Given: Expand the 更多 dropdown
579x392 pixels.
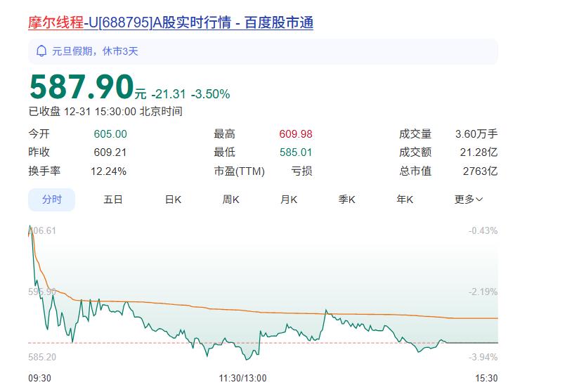Looking at the screenshot, I should [x=468, y=200].
